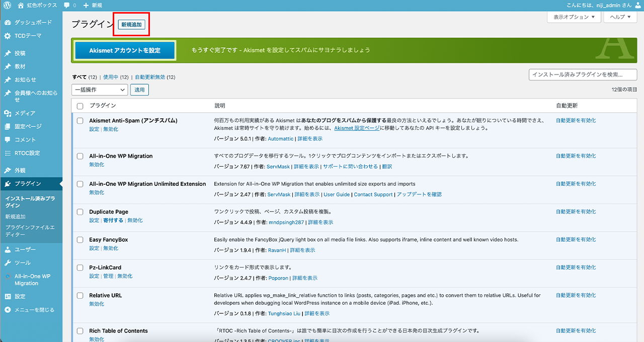
Task: Check the Akismet Anti-Spam plugin checkbox
Action: [80, 121]
